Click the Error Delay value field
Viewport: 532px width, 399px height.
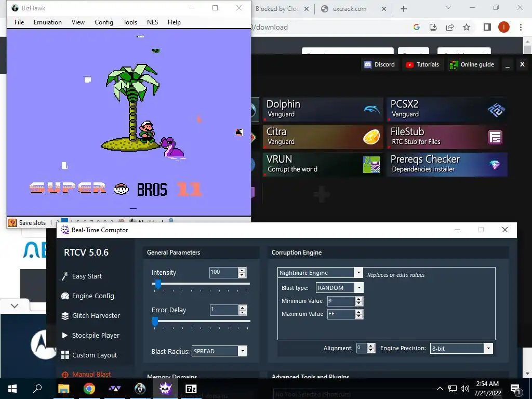coord(223,310)
